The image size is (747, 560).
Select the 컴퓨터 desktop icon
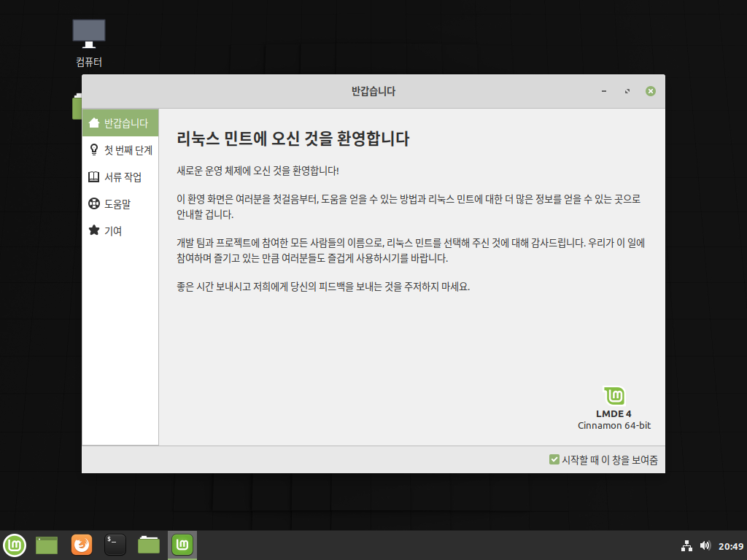pyautogui.click(x=88, y=43)
